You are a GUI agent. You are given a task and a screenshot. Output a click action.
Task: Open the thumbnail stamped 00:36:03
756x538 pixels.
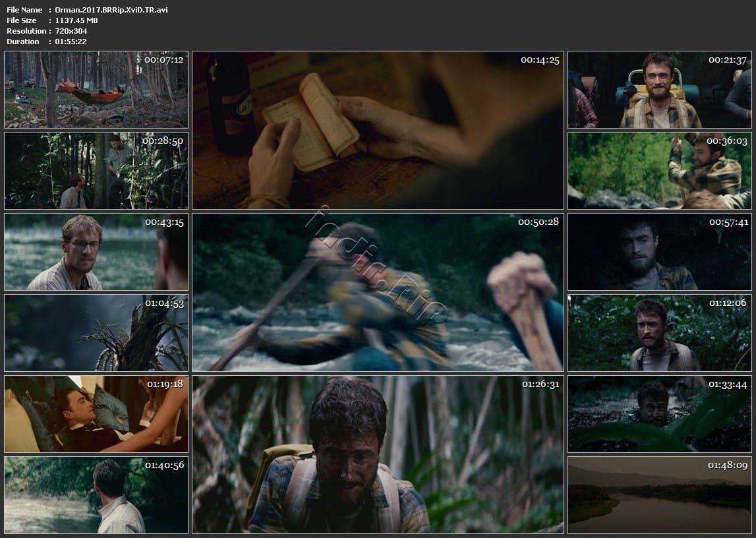660,171
